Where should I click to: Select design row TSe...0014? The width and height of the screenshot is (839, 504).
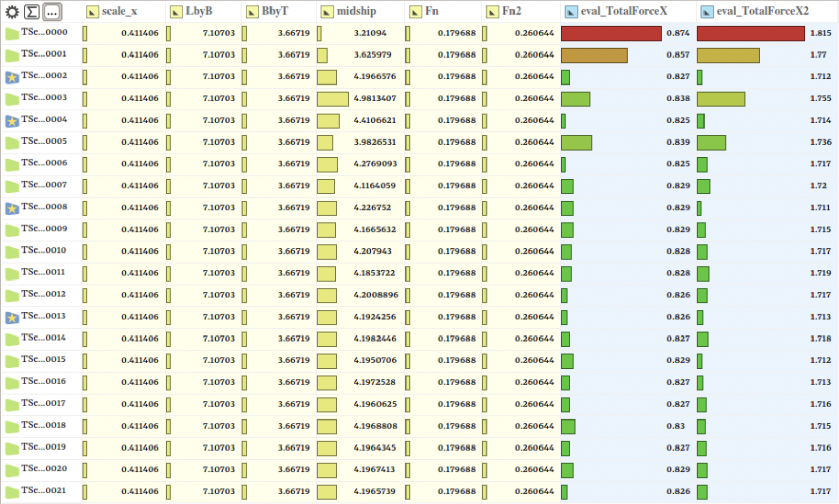tap(419, 339)
